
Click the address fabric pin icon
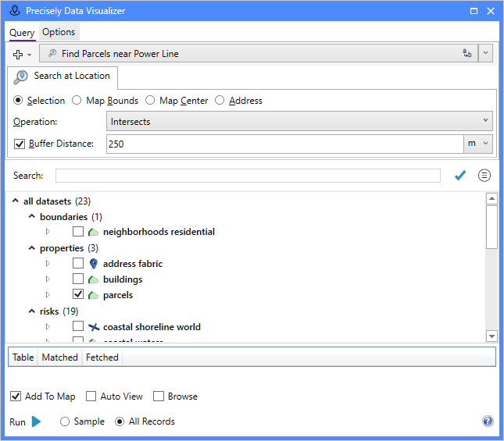[94, 264]
